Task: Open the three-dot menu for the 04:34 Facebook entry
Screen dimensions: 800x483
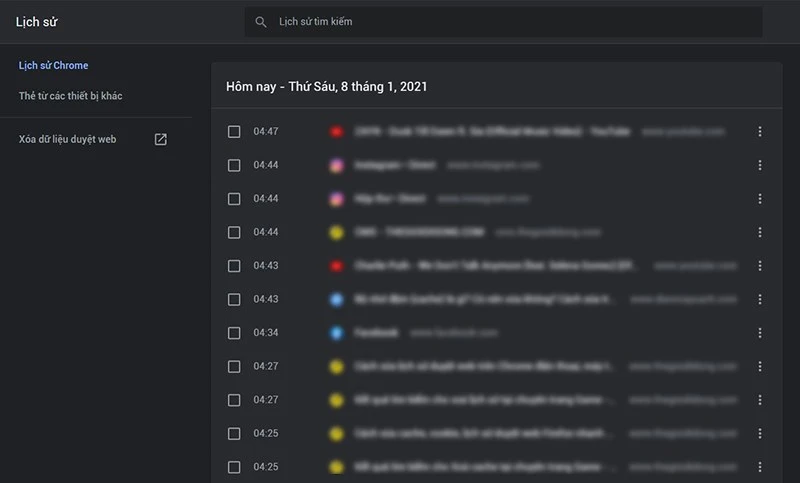Action: 760,333
